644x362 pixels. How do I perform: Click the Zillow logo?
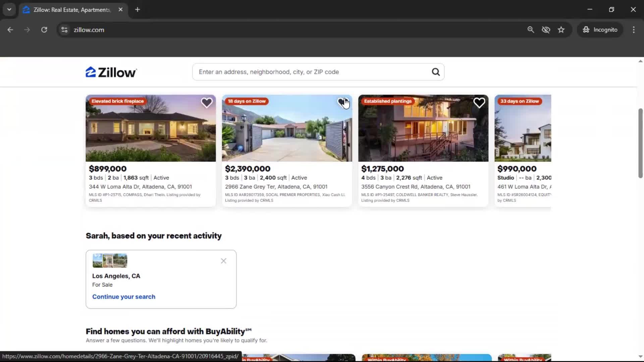(x=111, y=72)
